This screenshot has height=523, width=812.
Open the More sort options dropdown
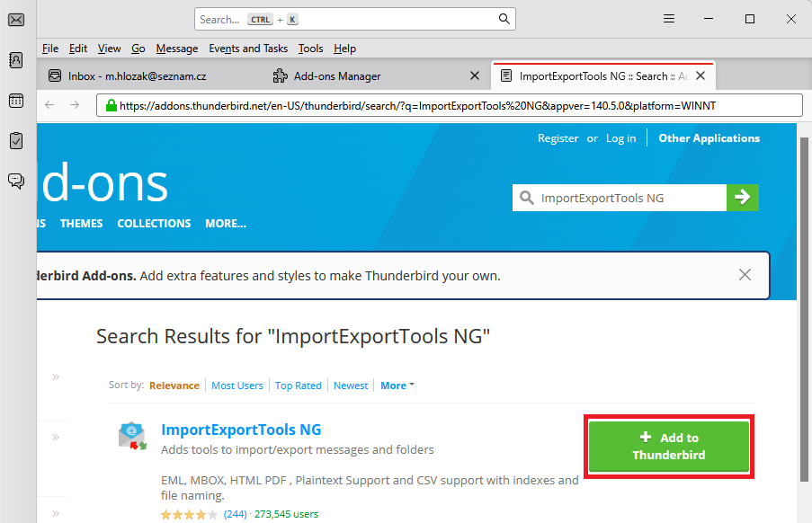[397, 385]
